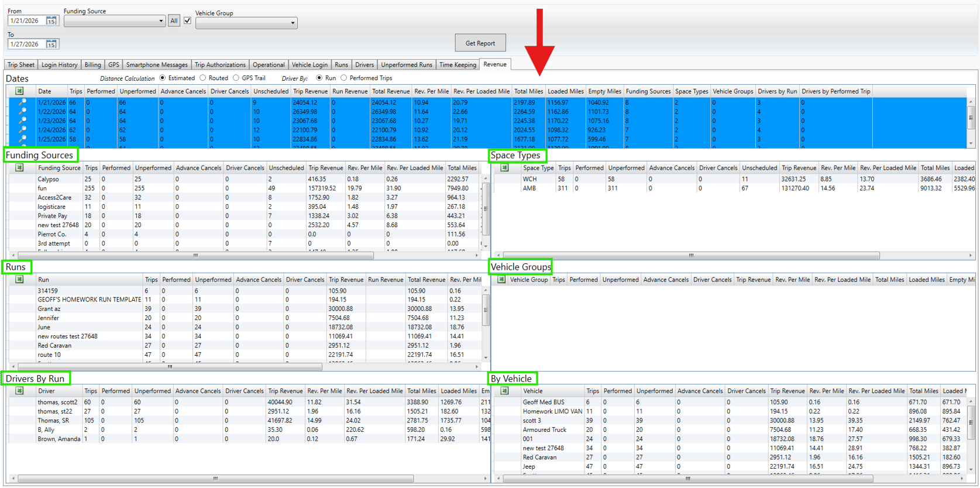Click the Funding Sources horizontal scrollbar
This screenshot has height=488, width=980.
(196, 256)
